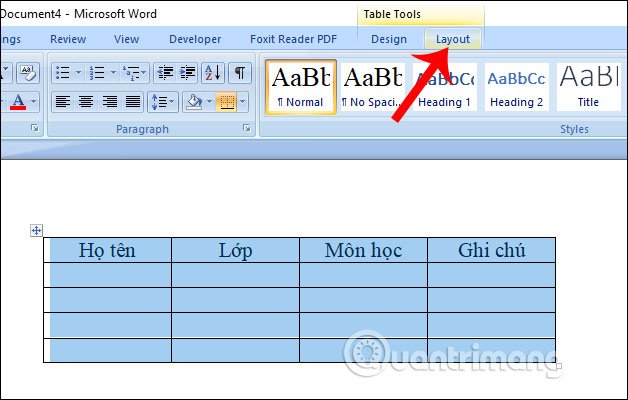This screenshot has width=628, height=400.
Task: Click the Clear Formatting eraser icon
Action: (x=28, y=73)
